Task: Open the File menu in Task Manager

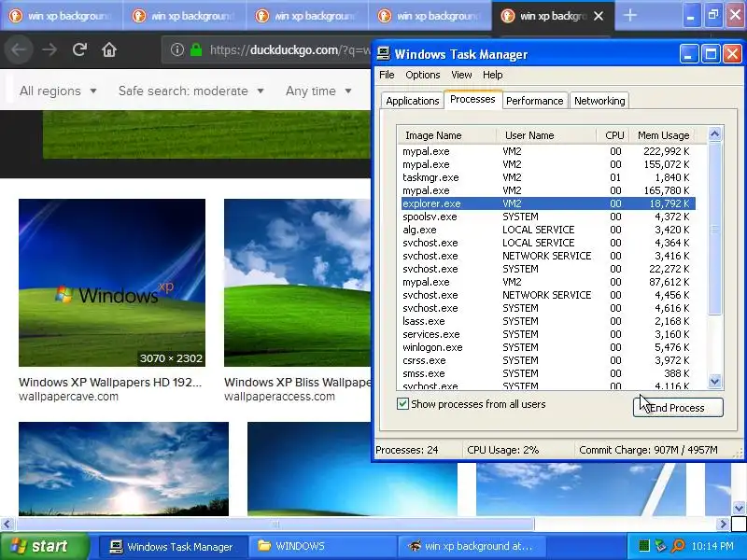Action: coord(387,75)
